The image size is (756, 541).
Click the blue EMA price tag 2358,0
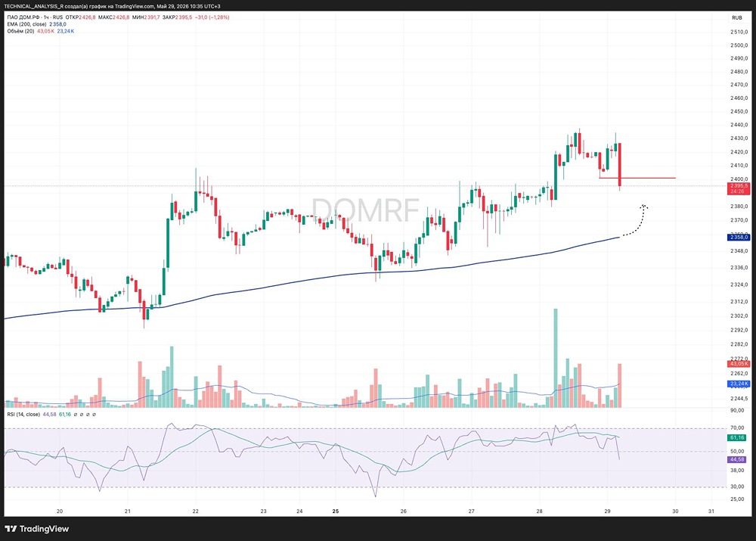(x=738, y=237)
